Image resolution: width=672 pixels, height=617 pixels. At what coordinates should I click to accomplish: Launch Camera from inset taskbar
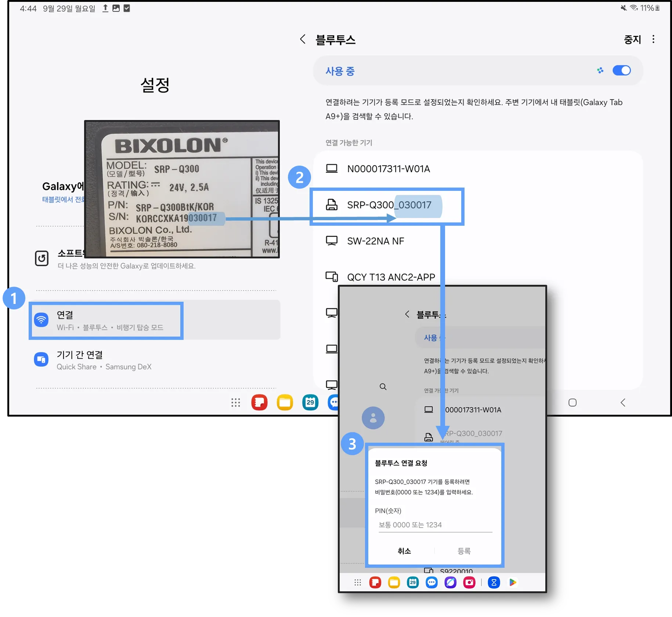click(469, 582)
